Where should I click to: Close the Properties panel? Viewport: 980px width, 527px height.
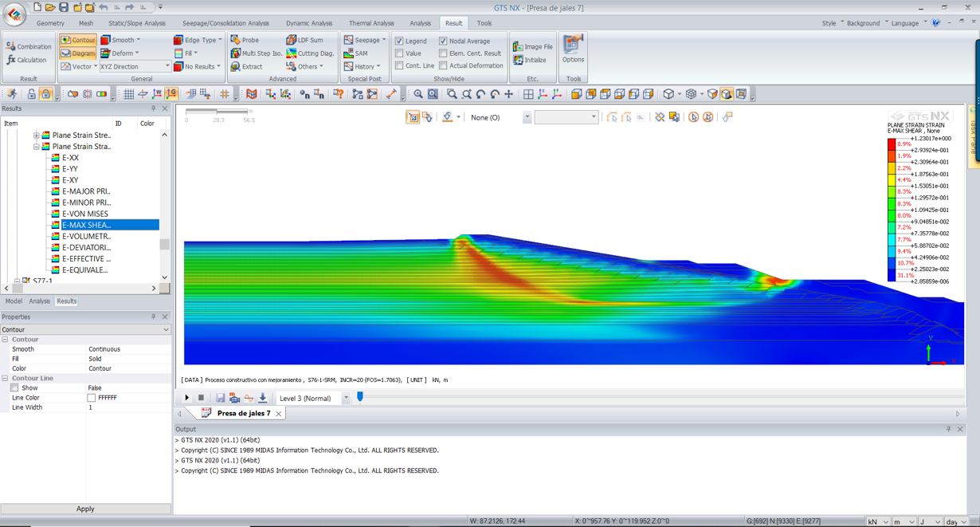[x=165, y=317]
